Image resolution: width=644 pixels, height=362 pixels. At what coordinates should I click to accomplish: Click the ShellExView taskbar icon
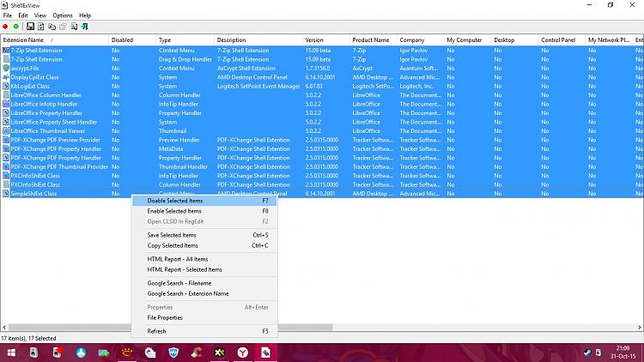[x=265, y=353]
